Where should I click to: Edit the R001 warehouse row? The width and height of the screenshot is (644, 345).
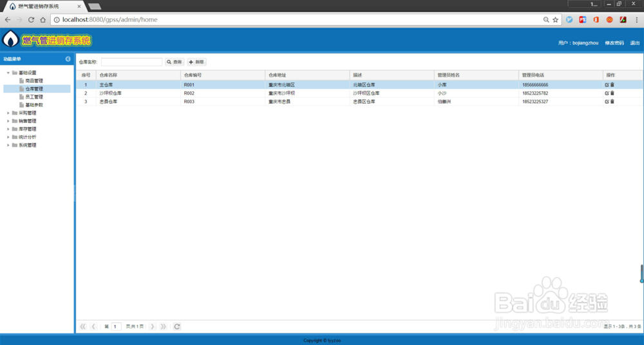tap(607, 84)
